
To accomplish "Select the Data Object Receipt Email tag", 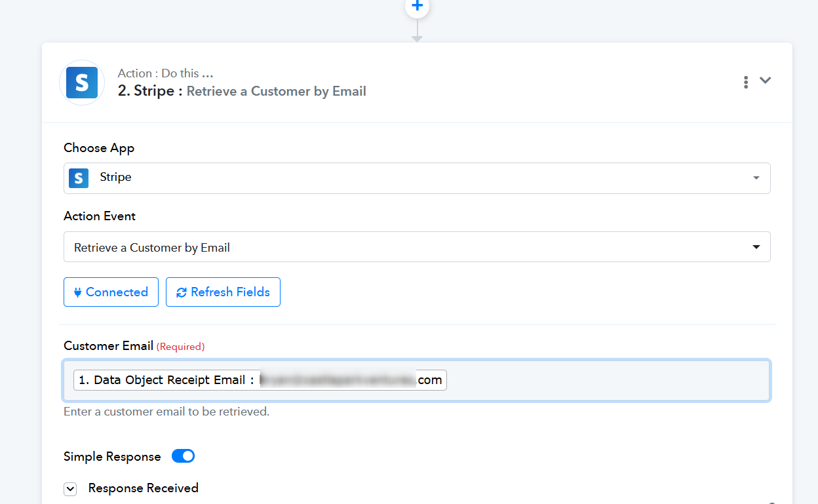I will [260, 380].
